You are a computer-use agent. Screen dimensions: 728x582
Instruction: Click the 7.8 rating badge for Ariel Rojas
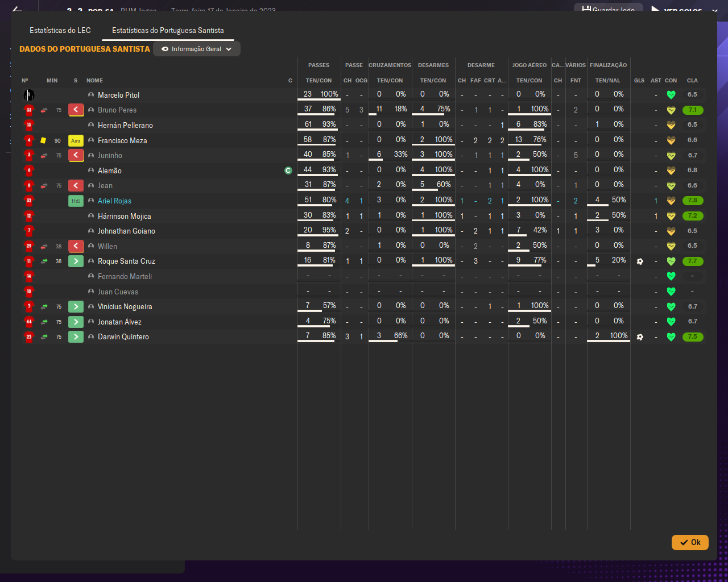coord(692,201)
